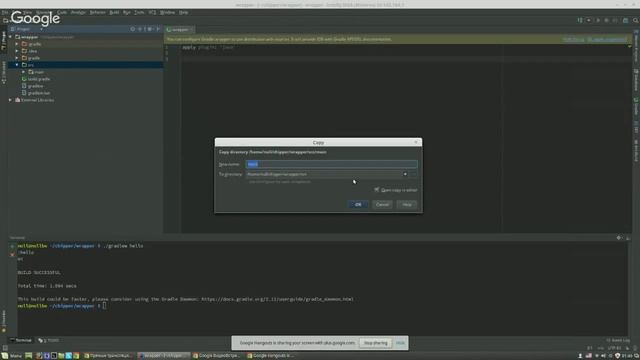Click the Gradle documentation link in terminal
Screen dimensions: 640x360
tap(277, 299)
